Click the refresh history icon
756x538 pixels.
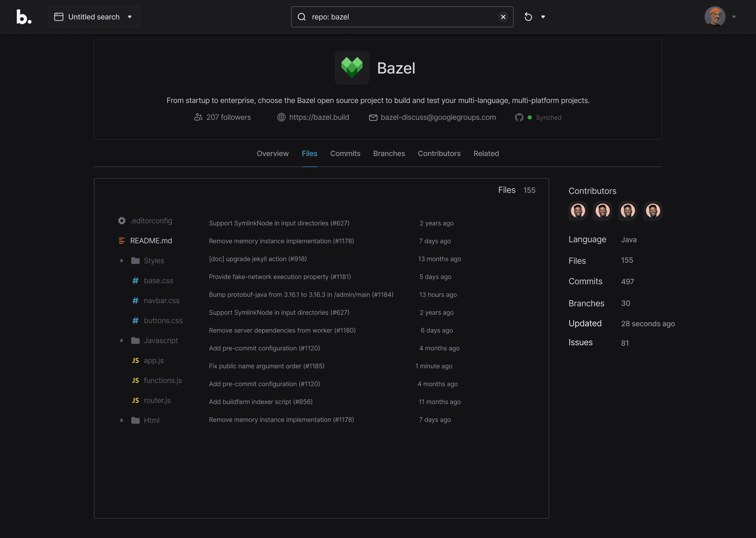[x=528, y=17]
